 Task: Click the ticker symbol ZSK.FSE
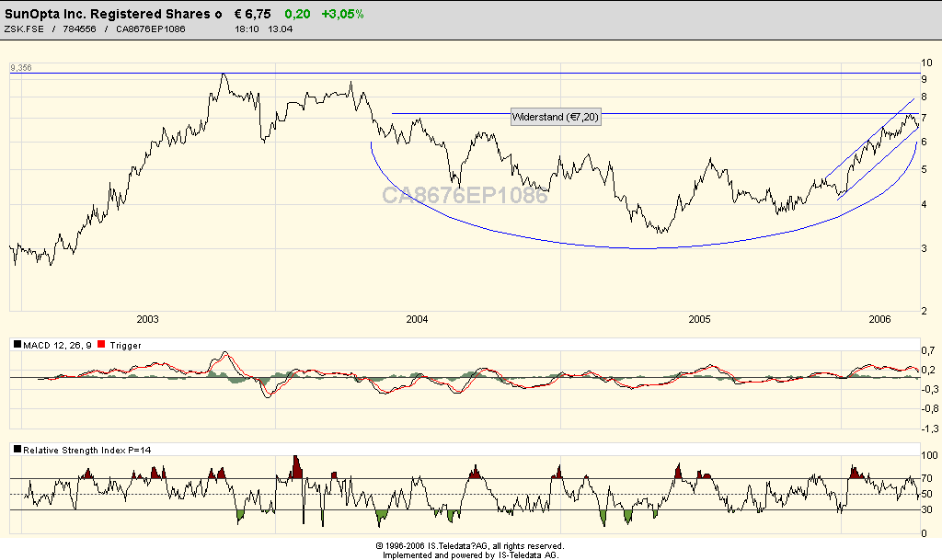(x=24, y=29)
